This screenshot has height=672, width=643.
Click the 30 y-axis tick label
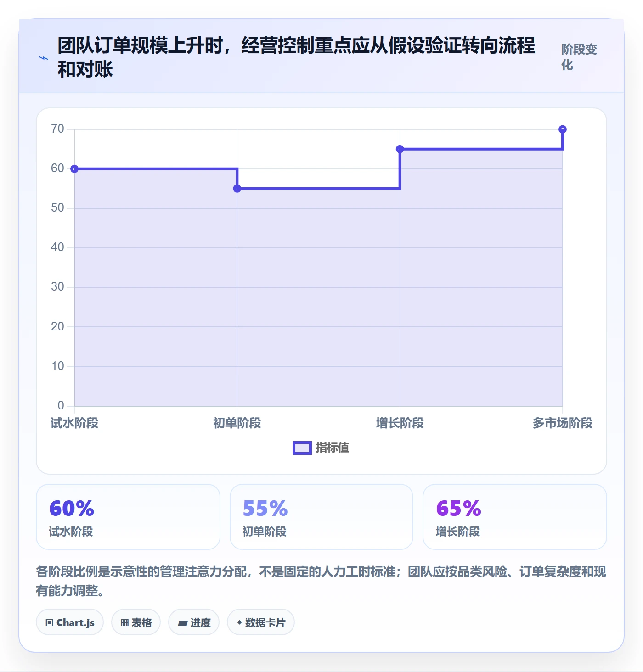coord(57,287)
